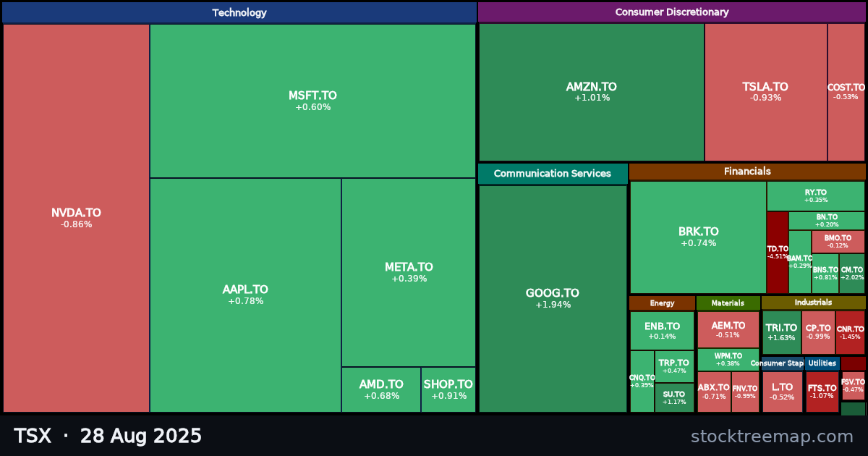Click the WPM.TO +0.38% tile

[x=728, y=360]
